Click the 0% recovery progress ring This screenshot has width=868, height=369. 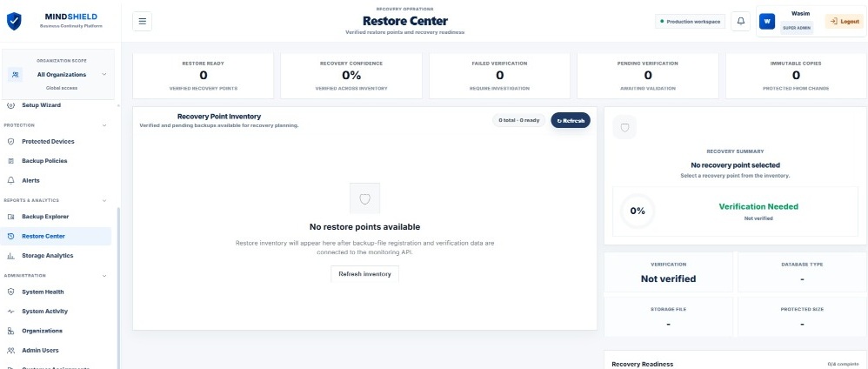click(x=638, y=211)
